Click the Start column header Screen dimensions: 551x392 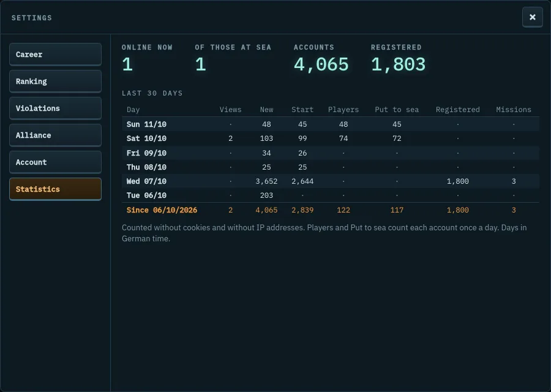coord(302,110)
